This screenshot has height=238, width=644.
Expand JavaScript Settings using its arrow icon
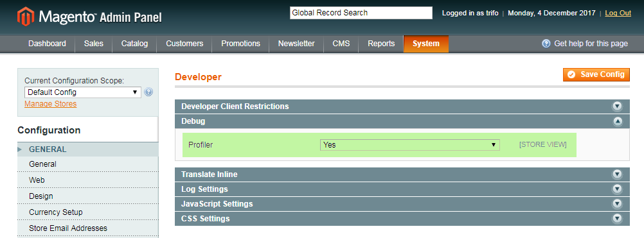617,204
